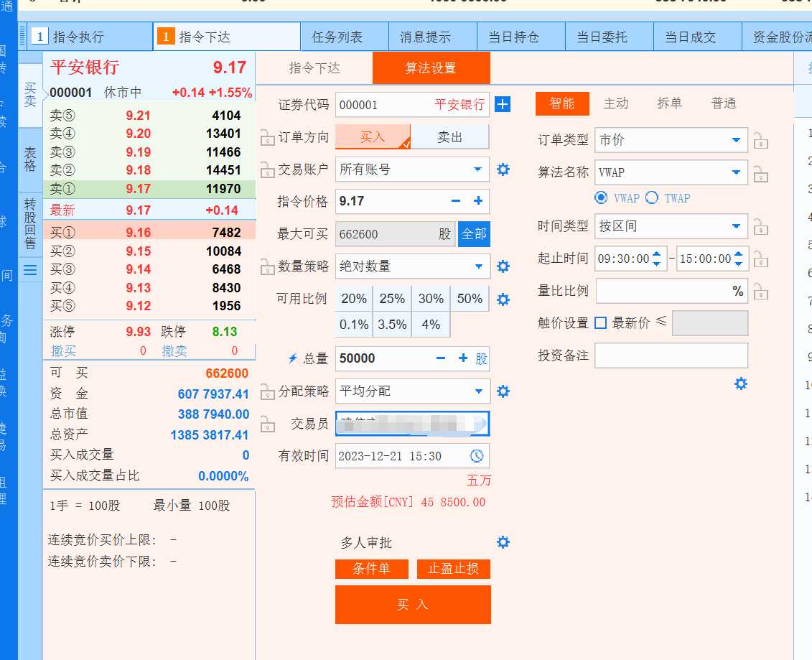
Task: Select the VWAP radio button
Action: click(601, 197)
